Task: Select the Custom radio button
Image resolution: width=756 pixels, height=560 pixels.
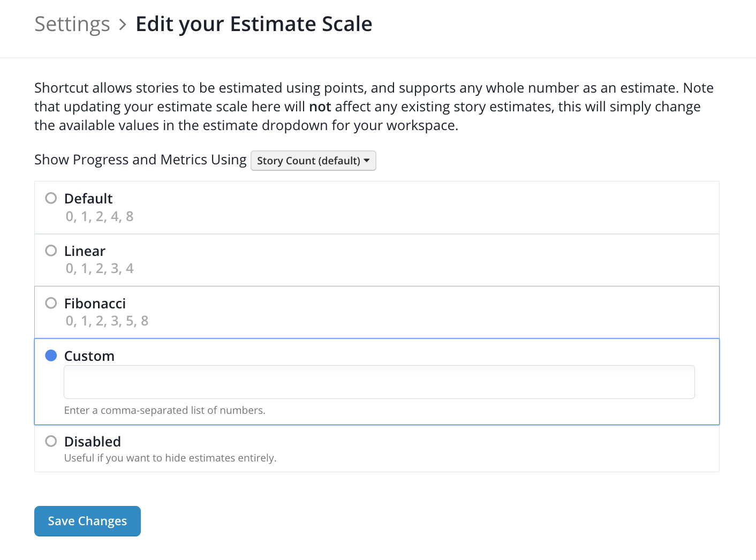Action: click(51, 355)
